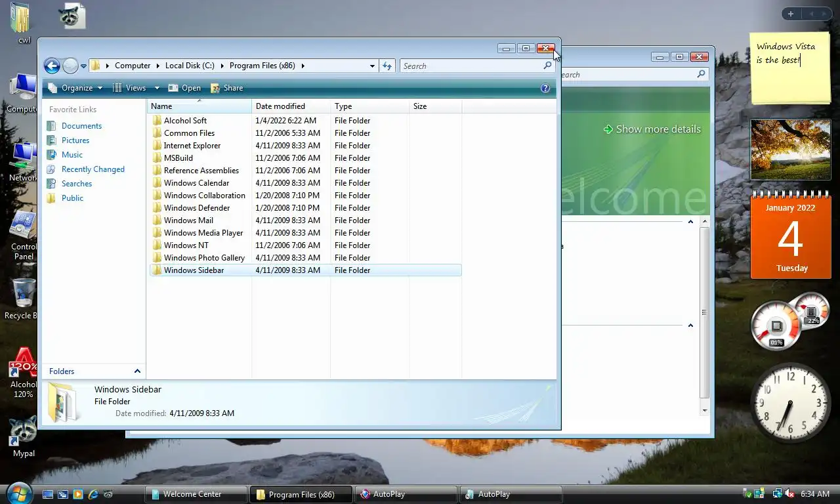The width and height of the screenshot is (840, 504).
Task: Sort by the Date modified column header
Action: (x=291, y=106)
